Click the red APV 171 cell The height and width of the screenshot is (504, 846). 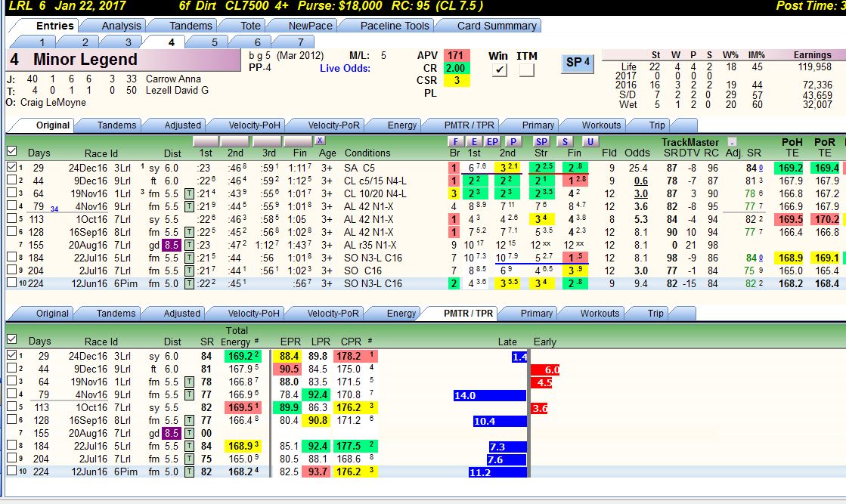(457, 55)
